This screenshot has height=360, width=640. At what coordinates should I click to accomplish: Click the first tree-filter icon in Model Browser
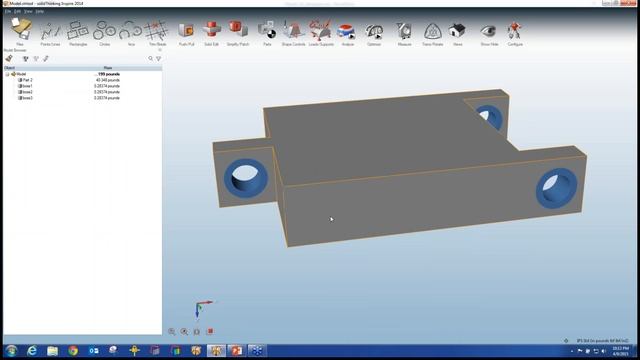[x=26, y=59]
